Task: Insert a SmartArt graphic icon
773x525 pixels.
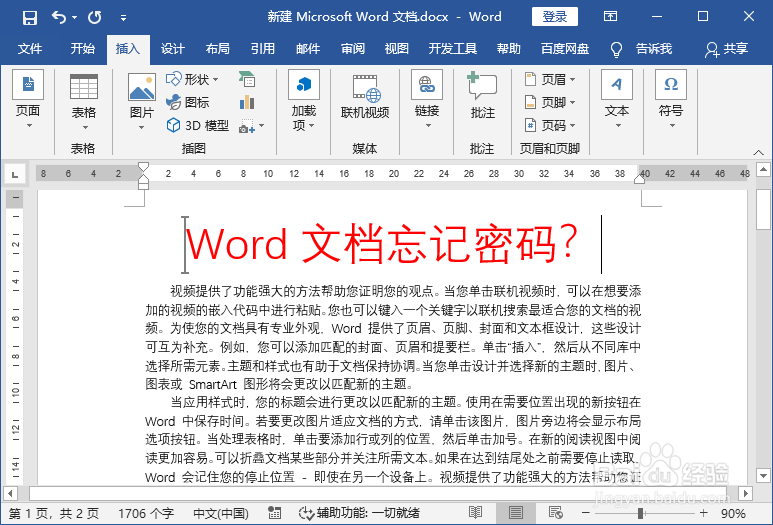Action: (x=247, y=79)
